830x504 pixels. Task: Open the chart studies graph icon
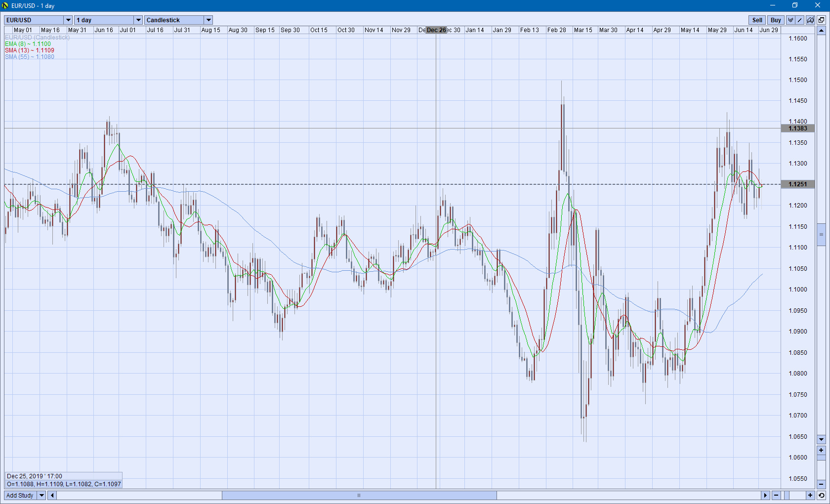point(810,20)
